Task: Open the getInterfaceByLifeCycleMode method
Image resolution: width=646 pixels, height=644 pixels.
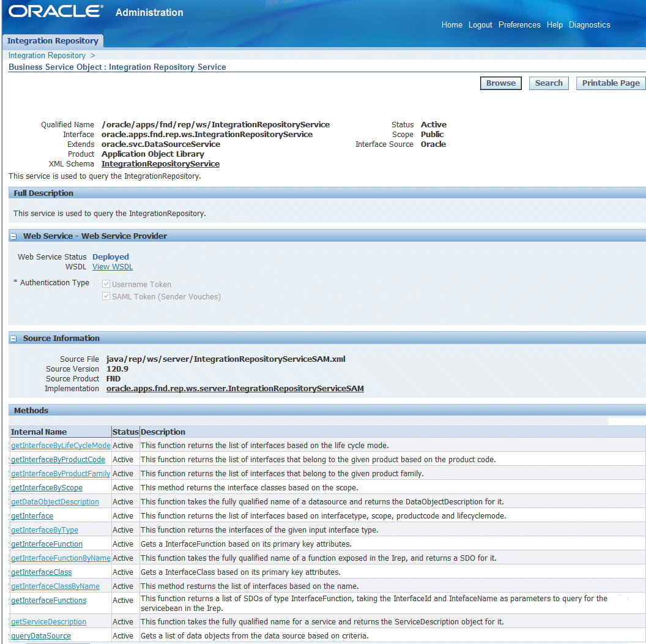Action: [x=61, y=445]
